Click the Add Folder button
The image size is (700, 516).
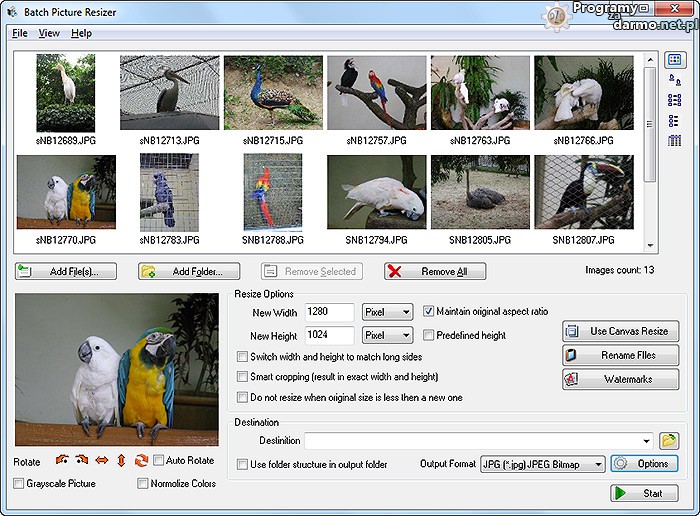coord(190,271)
